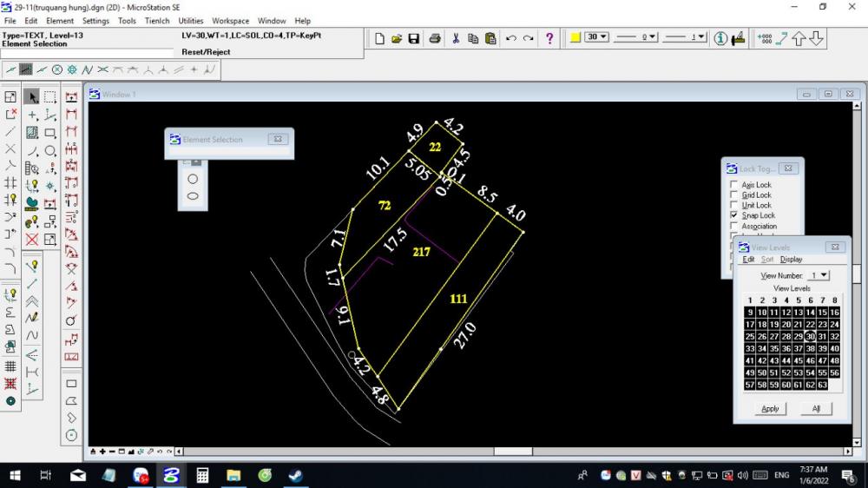
Task: Toggle level 1 in View Levels
Action: coord(750,300)
